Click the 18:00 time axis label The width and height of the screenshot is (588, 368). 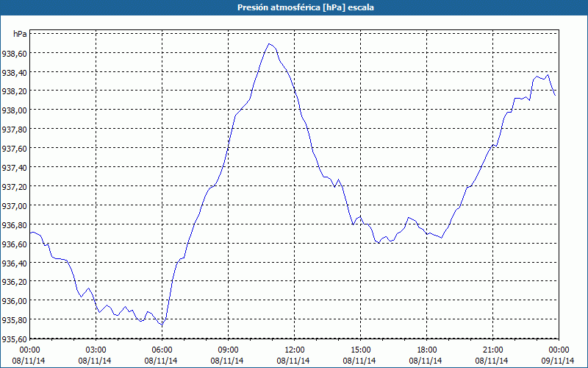click(x=427, y=350)
